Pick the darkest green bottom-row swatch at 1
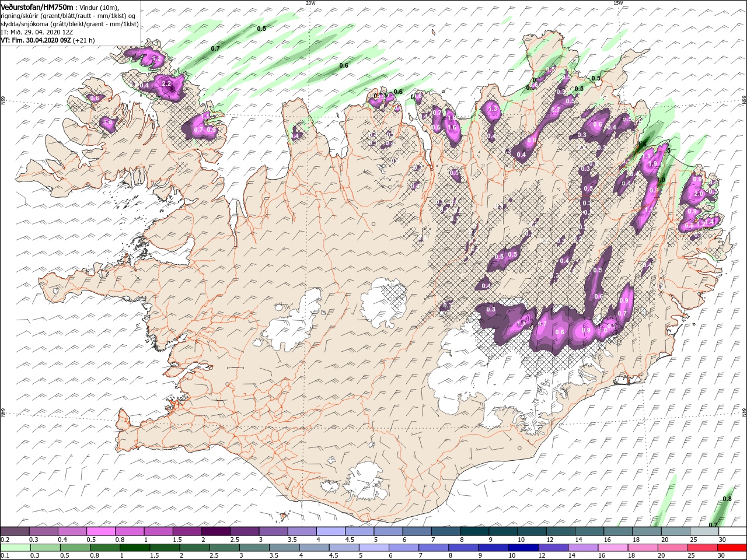This screenshot has width=747, height=560. (134, 547)
